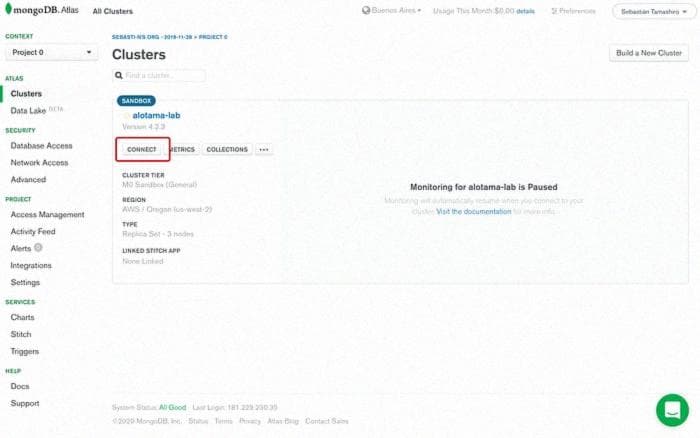Image resolution: width=700 pixels, height=438 pixels.
Task: Click the MongoDB Atlas leaf logo
Action: [x=8, y=8]
